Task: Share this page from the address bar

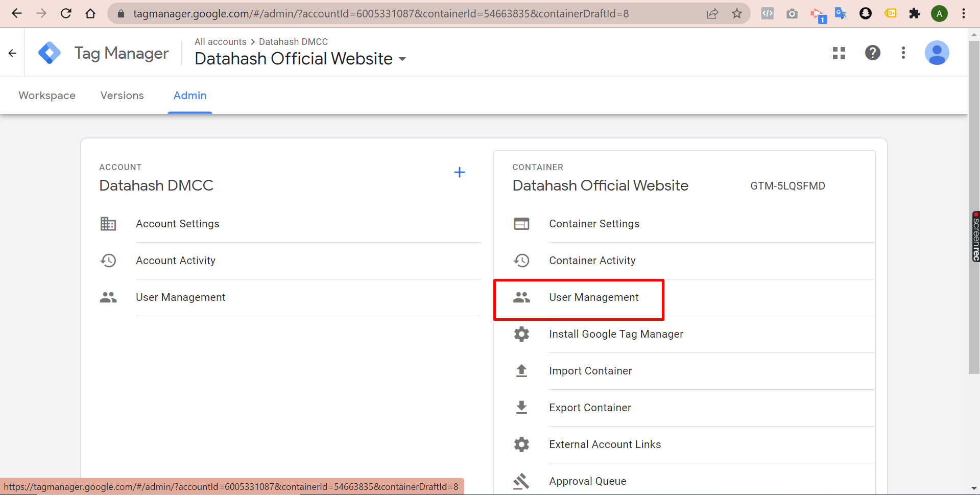Action: click(x=712, y=13)
